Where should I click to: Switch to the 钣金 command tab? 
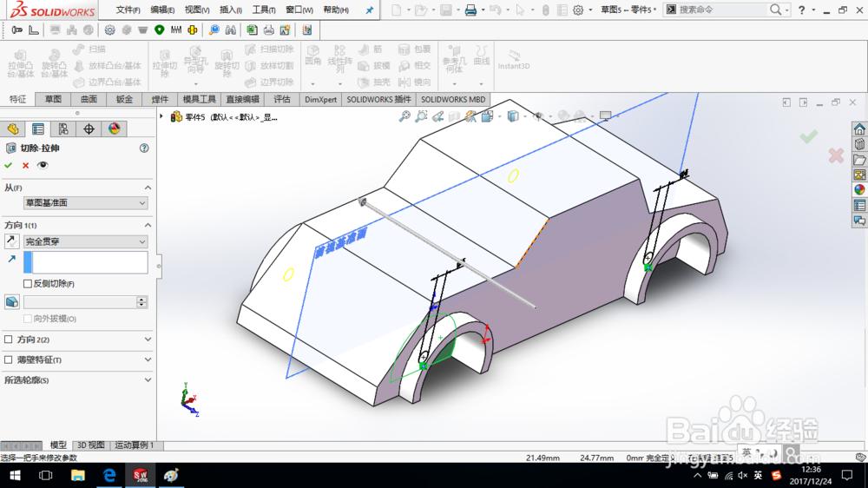pyautogui.click(x=124, y=99)
